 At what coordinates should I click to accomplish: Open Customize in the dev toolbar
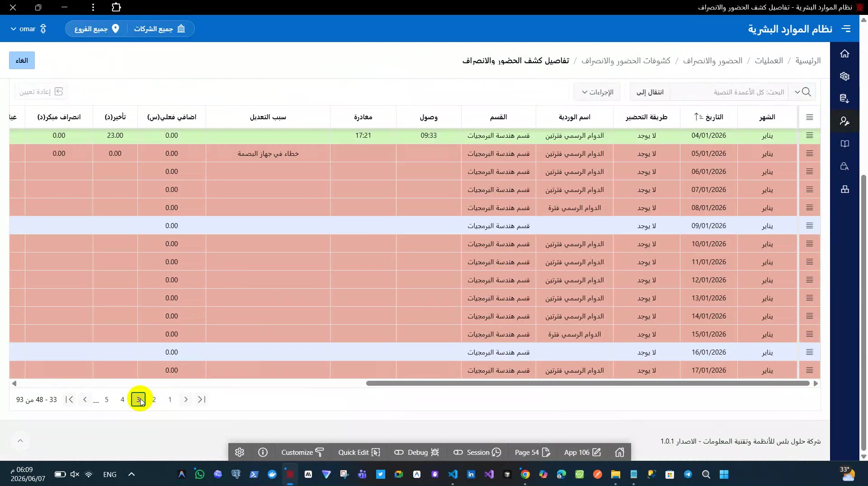point(302,452)
